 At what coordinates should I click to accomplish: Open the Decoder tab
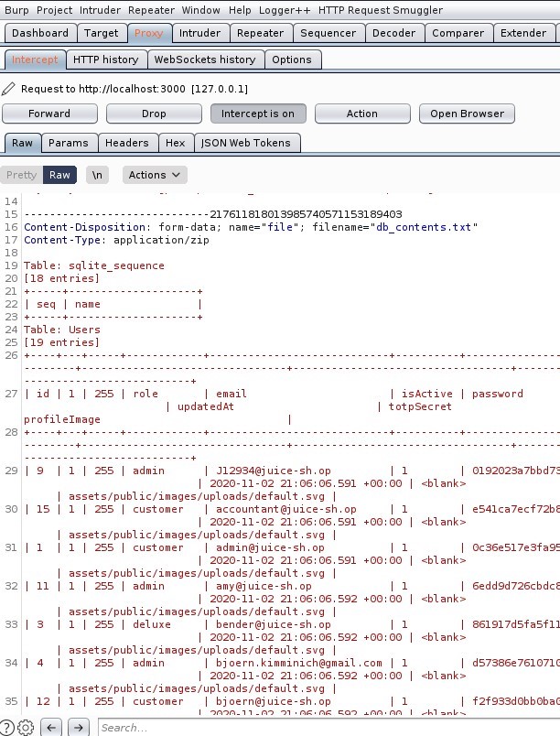(x=394, y=33)
